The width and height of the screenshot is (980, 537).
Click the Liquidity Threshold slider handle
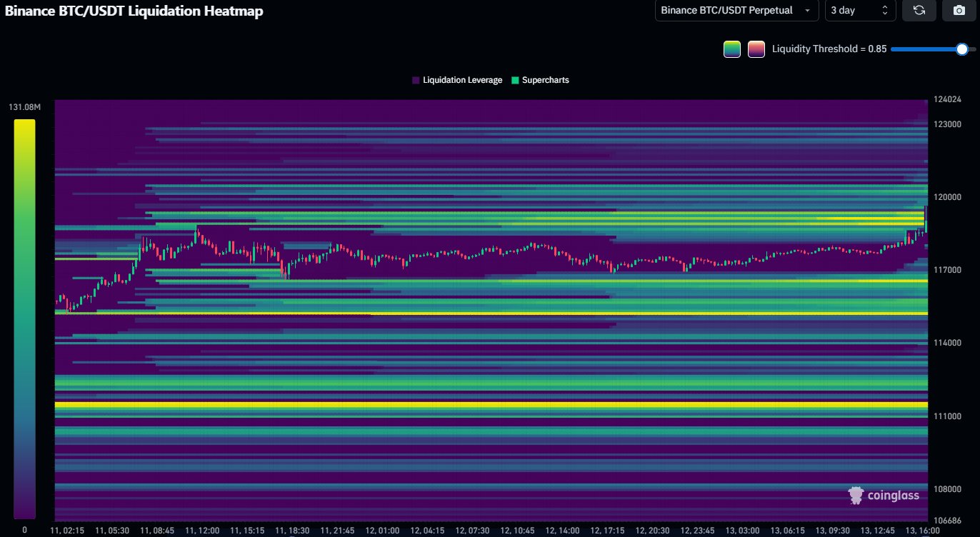(x=961, y=49)
